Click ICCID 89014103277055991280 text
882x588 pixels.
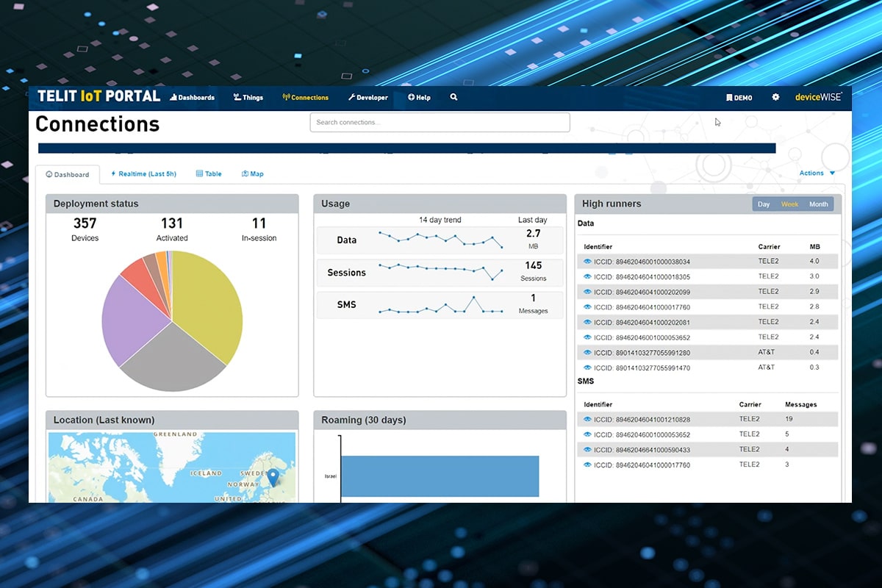coord(642,352)
